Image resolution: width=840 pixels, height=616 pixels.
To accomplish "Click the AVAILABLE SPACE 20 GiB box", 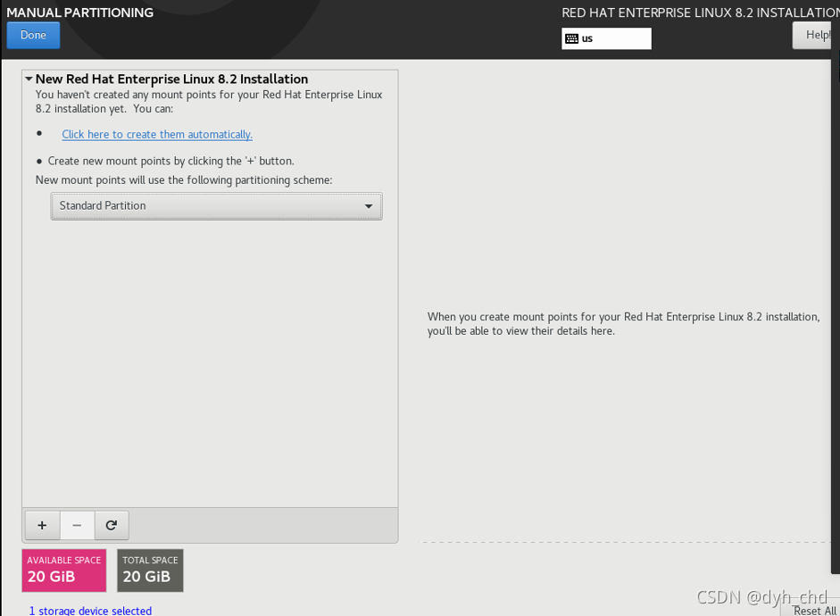I will tap(64, 570).
